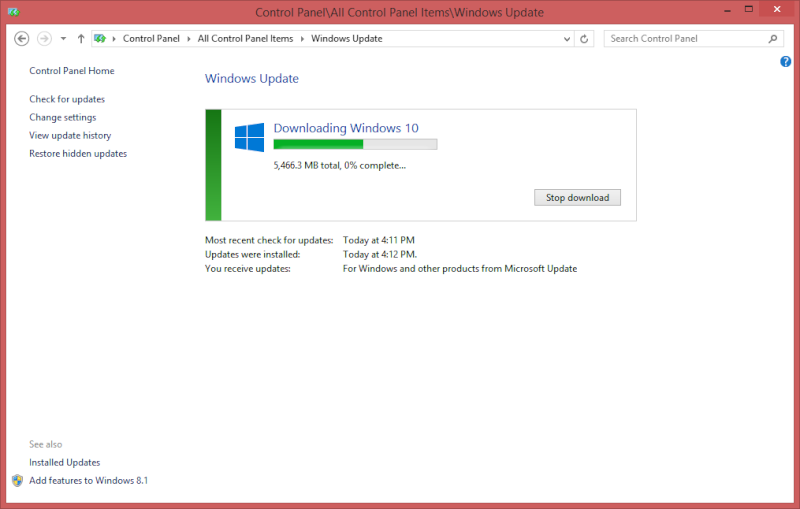800x509 pixels.
Task: Go up one level with Up arrow
Action: (81, 39)
